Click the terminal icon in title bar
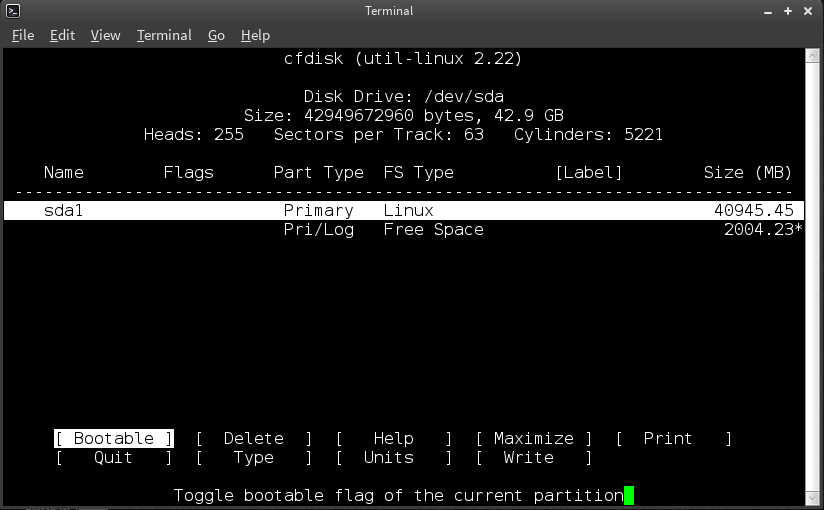824x510 pixels. coord(13,11)
